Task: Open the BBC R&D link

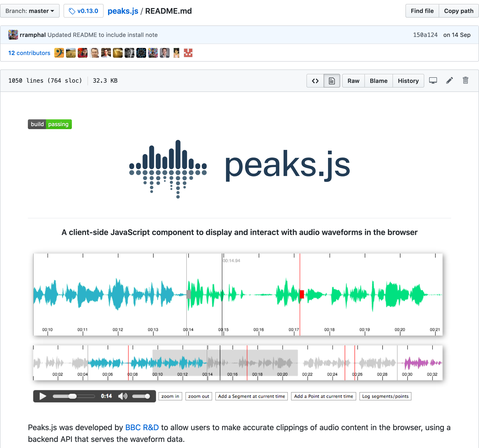Action: [x=142, y=427]
